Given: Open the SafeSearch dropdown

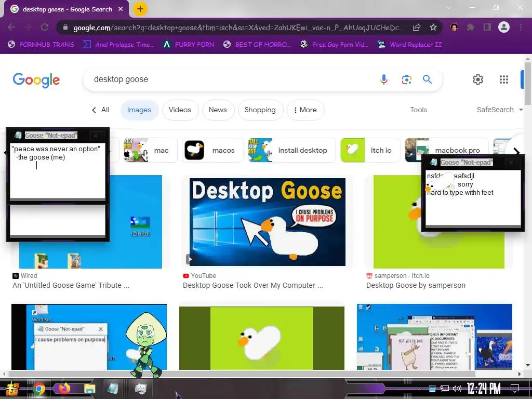Looking at the screenshot, I should point(499,110).
